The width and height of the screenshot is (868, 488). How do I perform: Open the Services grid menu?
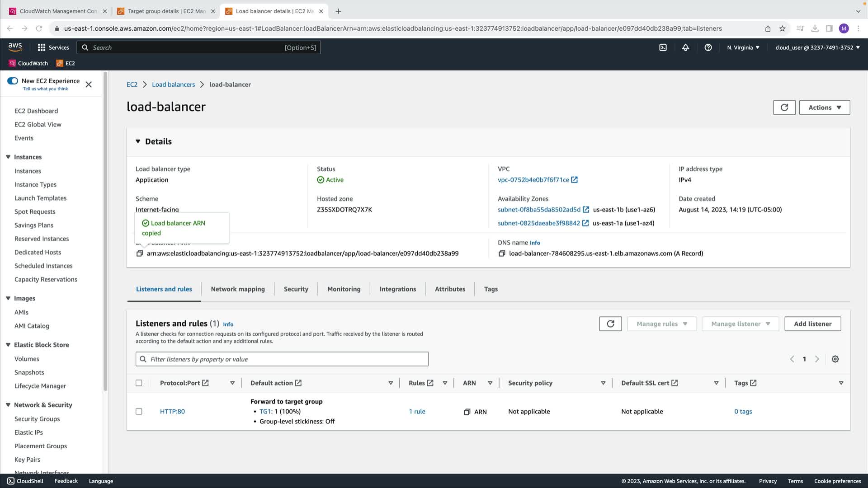click(x=42, y=47)
